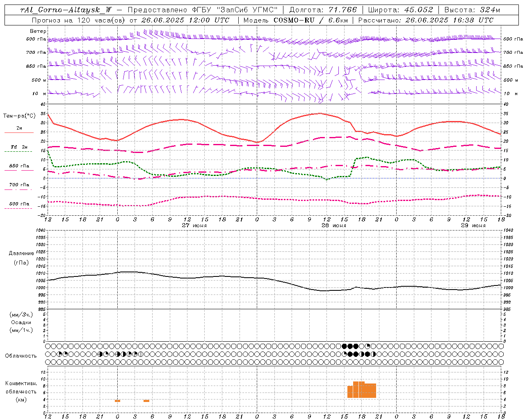Click the (мм/1ч.) precipitation unit label
The image size is (525, 420).
tap(21, 330)
